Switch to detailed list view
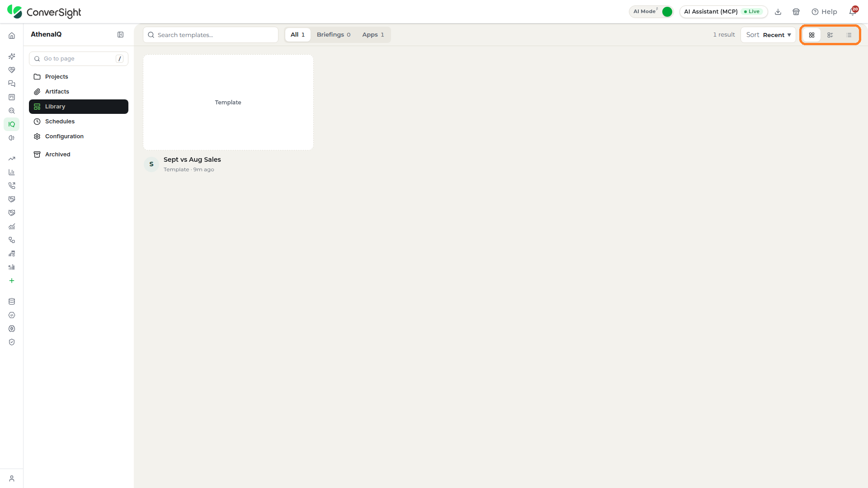The height and width of the screenshot is (488, 868). tap(830, 35)
